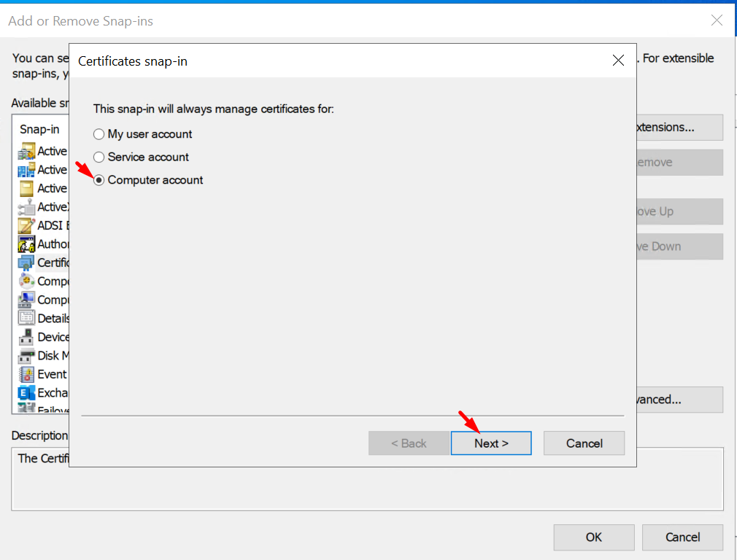Cancel the Certificates snap-in wizard
This screenshot has width=737, height=560.
click(584, 443)
